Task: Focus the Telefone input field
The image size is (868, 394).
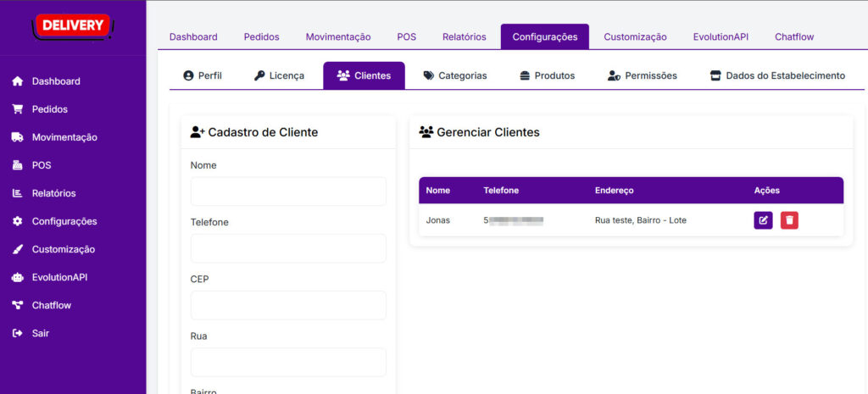Action: [x=288, y=248]
